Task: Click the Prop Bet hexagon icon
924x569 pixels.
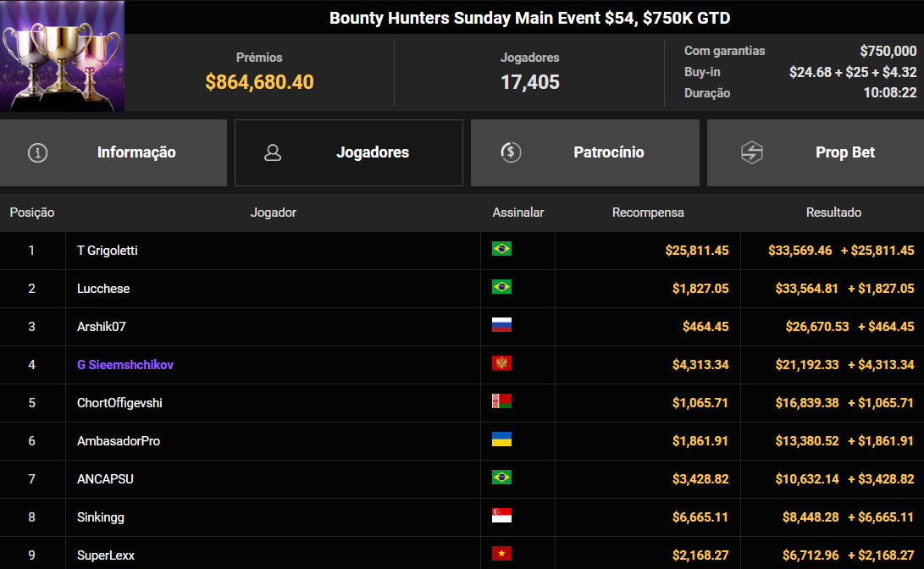Action: pos(752,152)
